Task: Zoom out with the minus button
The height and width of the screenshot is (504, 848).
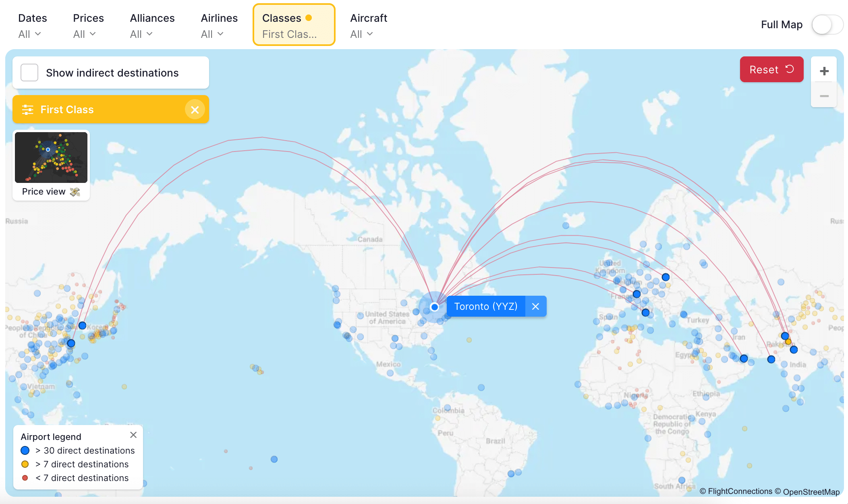Action: (x=824, y=96)
